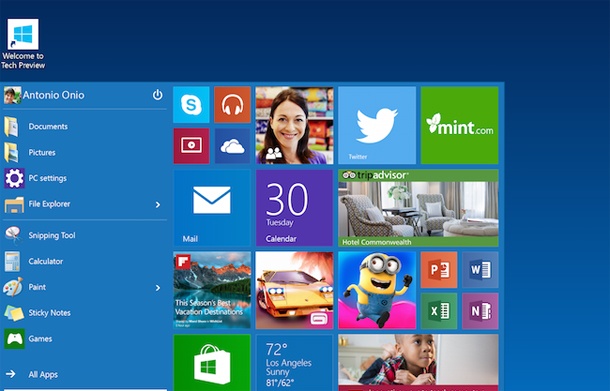Open Pictures folder from Start menu

(85, 152)
